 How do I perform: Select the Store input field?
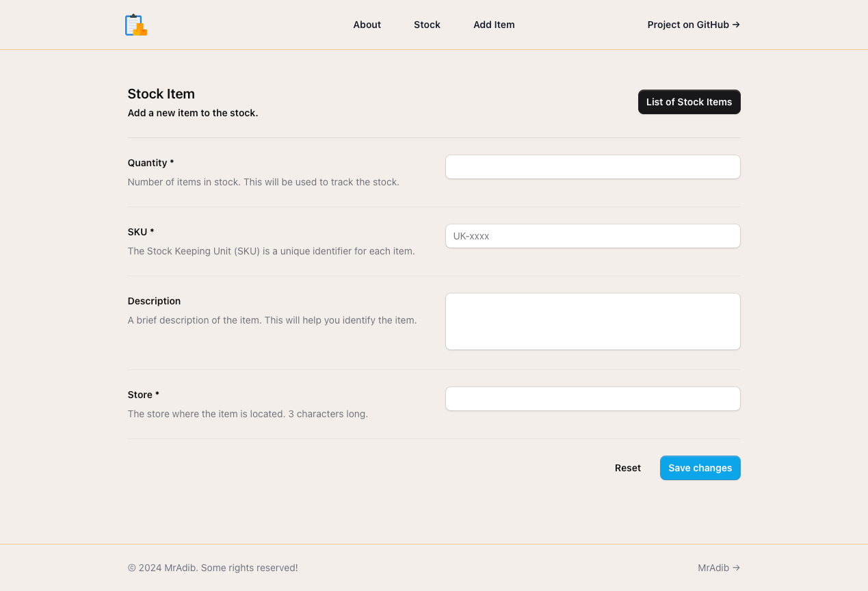tap(592, 398)
